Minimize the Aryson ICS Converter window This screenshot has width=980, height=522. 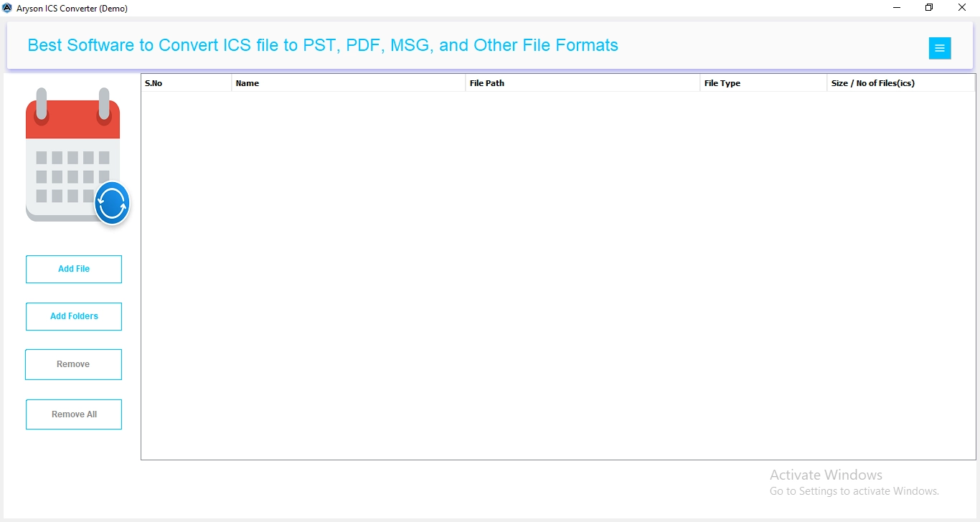tap(897, 8)
